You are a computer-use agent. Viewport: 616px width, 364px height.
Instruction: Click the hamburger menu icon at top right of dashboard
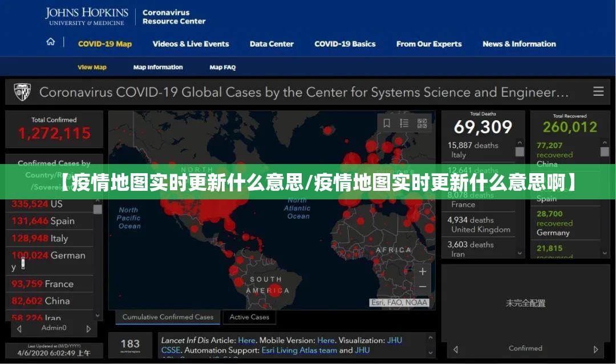[598, 92]
